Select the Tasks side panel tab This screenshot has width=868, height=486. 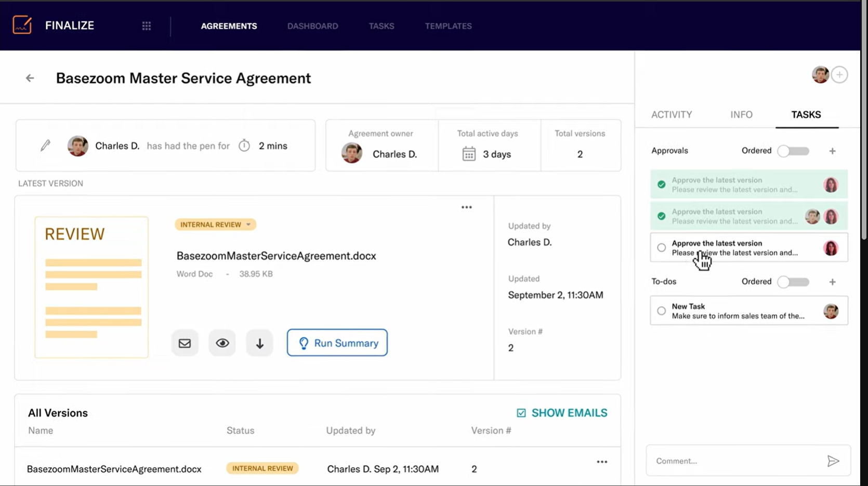pyautogui.click(x=806, y=114)
